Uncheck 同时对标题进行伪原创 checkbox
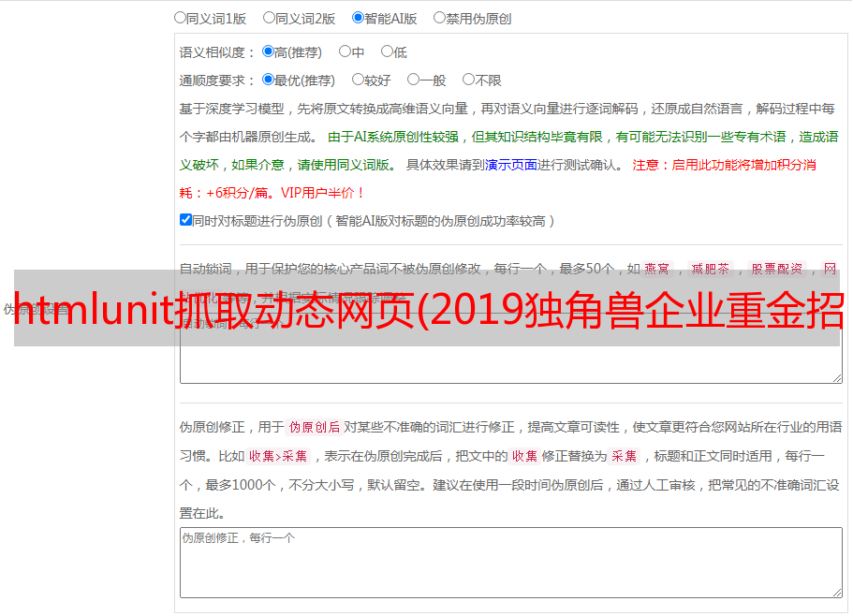Image resolution: width=853 pixels, height=616 pixels. tap(185, 220)
